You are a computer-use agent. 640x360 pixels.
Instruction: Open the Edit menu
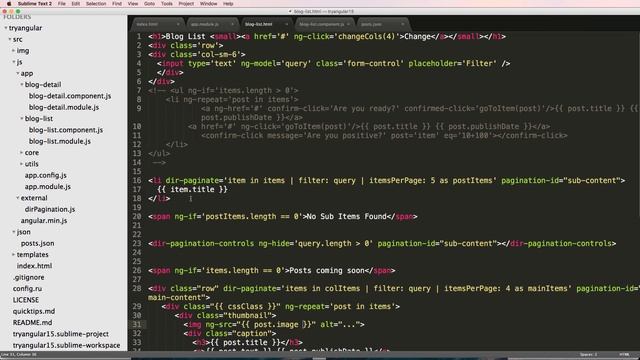[76, 4]
